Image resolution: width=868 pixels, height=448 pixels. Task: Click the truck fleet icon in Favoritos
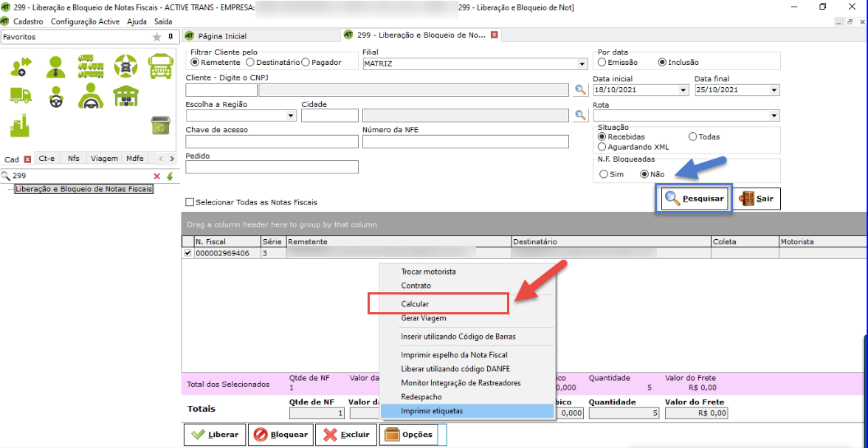pyautogui.click(x=91, y=66)
